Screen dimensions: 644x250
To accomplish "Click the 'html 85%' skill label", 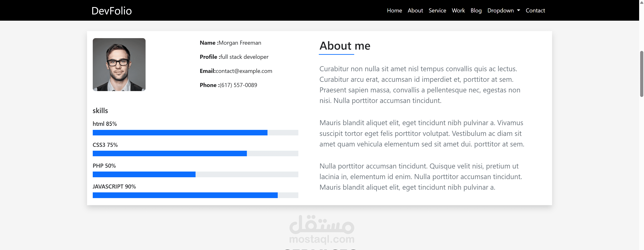I will pyautogui.click(x=105, y=124).
